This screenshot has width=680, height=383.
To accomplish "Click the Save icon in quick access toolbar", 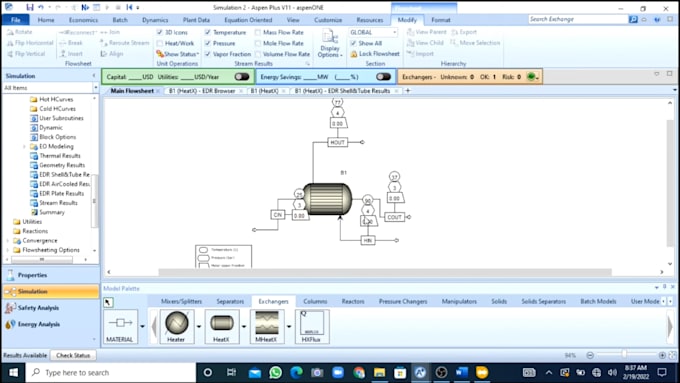I will [x=29, y=7].
